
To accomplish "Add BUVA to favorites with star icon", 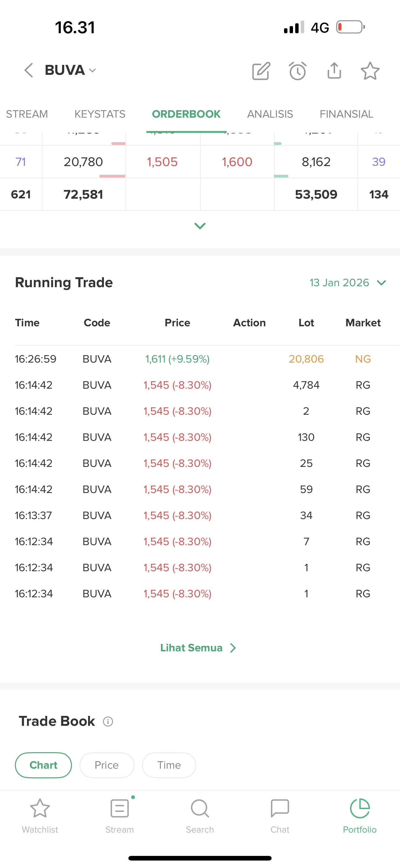I will click(370, 71).
